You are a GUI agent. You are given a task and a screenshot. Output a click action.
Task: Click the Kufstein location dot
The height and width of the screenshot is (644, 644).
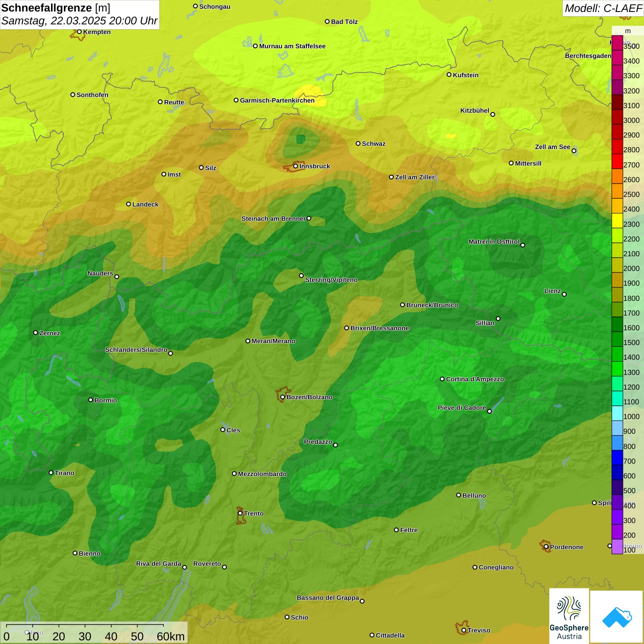tap(449, 75)
